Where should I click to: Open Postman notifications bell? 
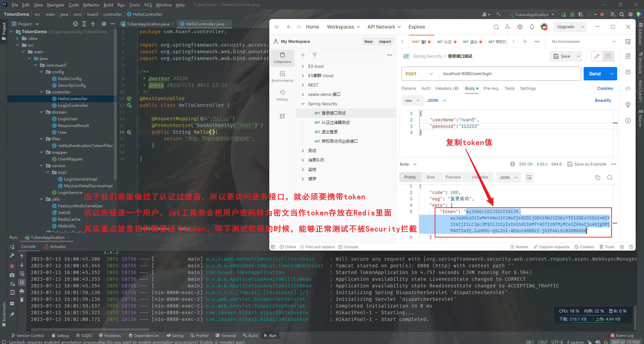point(532,27)
